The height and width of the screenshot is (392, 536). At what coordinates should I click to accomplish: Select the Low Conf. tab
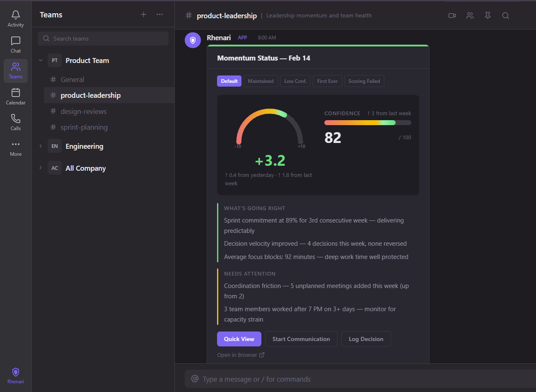[x=295, y=81]
